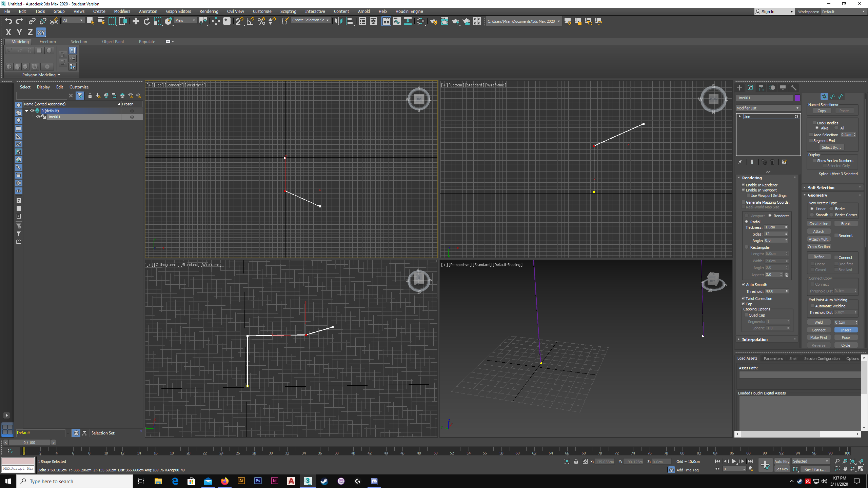Undo the last action
Viewport: 868px width, 488px height.
[8, 21]
